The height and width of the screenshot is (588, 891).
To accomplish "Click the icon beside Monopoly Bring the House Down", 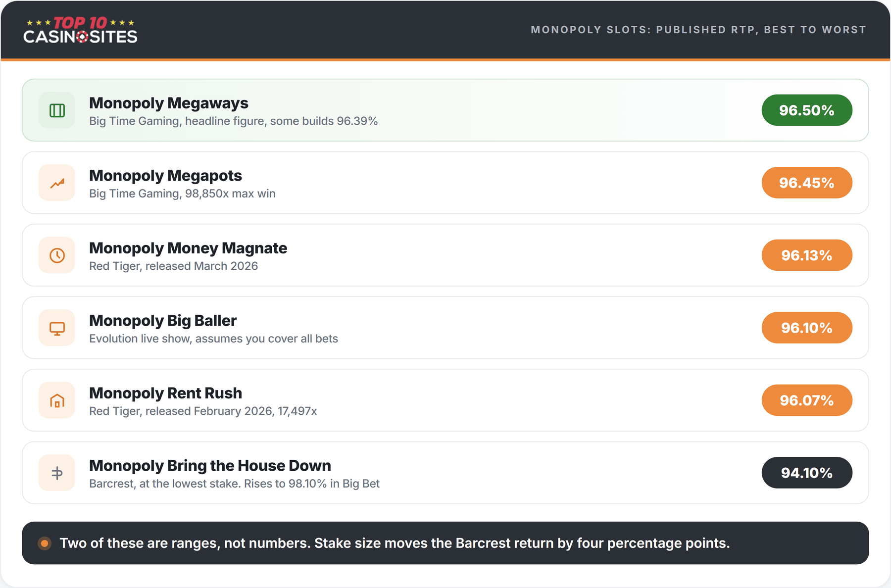I will (x=57, y=473).
